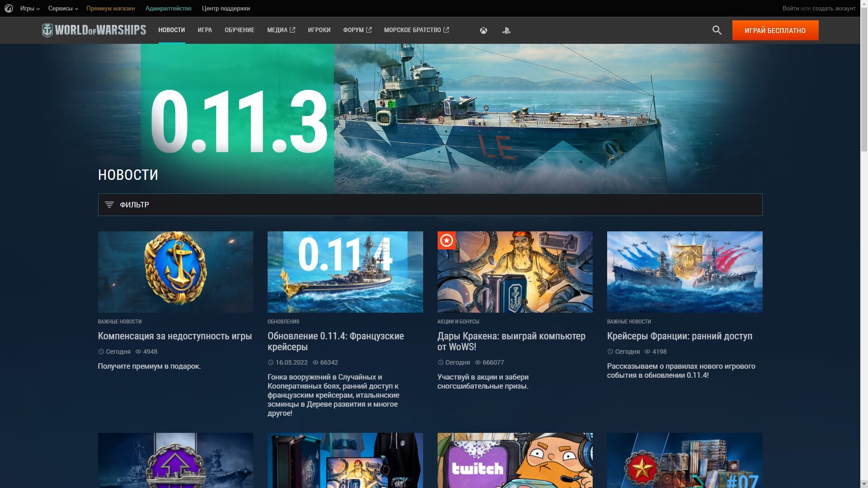
Task: Open article Компенсация за недоступность игры
Action: pos(175,336)
